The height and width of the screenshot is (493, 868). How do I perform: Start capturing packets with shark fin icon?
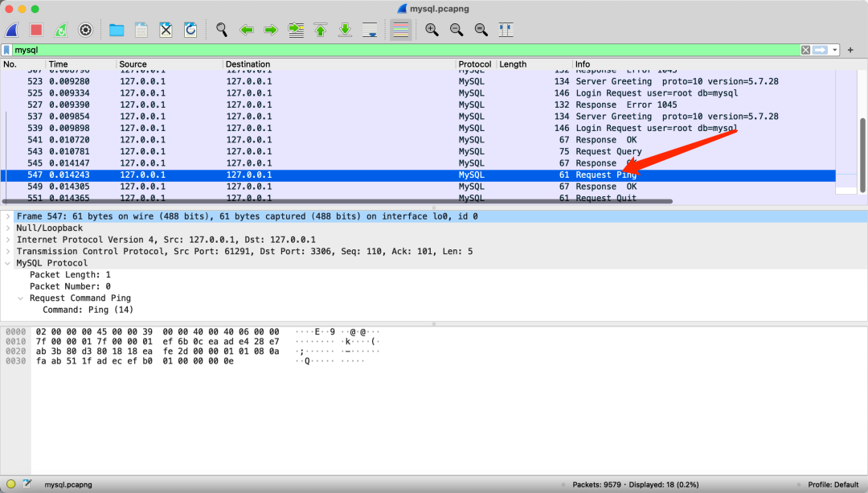(12, 30)
